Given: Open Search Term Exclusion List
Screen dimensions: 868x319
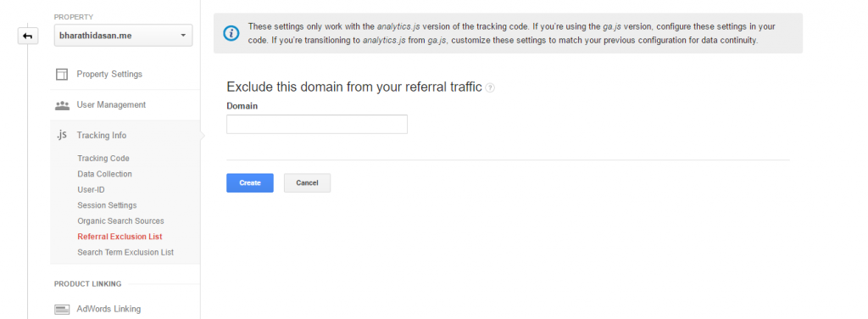Looking at the screenshot, I should coord(125,252).
